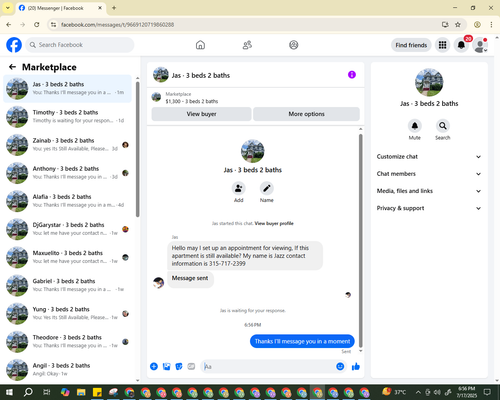This screenshot has height=400, width=500.
Task: Mute the conversation with the bell icon
Action: click(415, 126)
